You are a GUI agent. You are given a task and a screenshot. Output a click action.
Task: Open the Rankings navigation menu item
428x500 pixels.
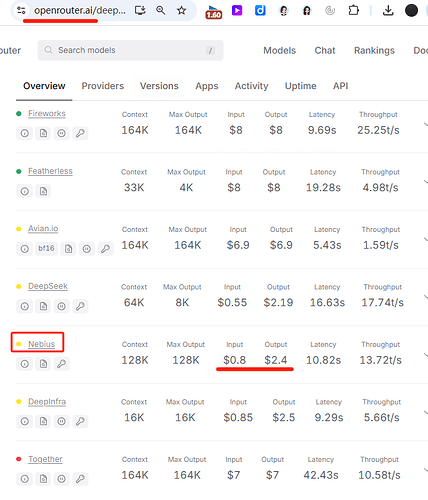click(374, 50)
